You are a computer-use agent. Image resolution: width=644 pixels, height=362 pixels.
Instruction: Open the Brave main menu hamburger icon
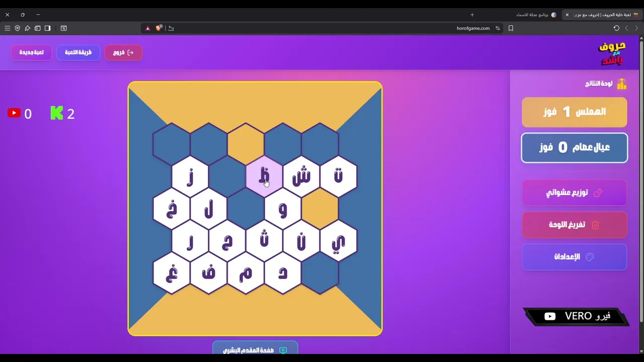point(8,28)
